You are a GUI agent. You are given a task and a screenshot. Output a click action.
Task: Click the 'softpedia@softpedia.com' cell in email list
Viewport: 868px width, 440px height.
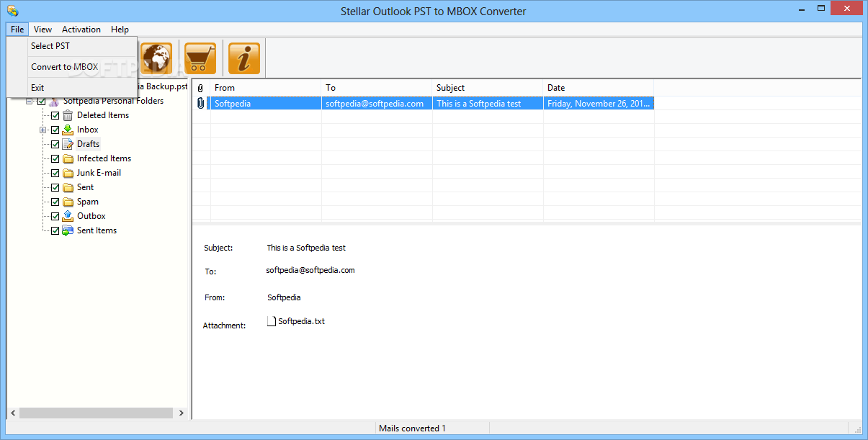point(377,104)
